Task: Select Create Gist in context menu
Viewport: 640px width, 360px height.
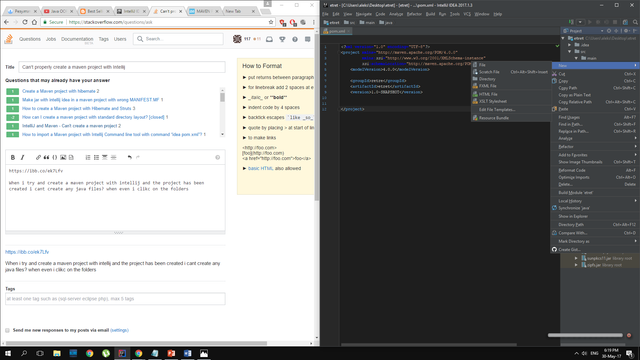Action: (x=594, y=249)
